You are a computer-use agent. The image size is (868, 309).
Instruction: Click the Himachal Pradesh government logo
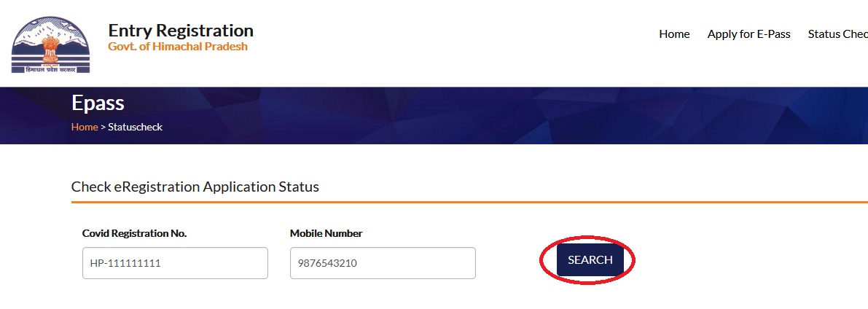pos(50,45)
